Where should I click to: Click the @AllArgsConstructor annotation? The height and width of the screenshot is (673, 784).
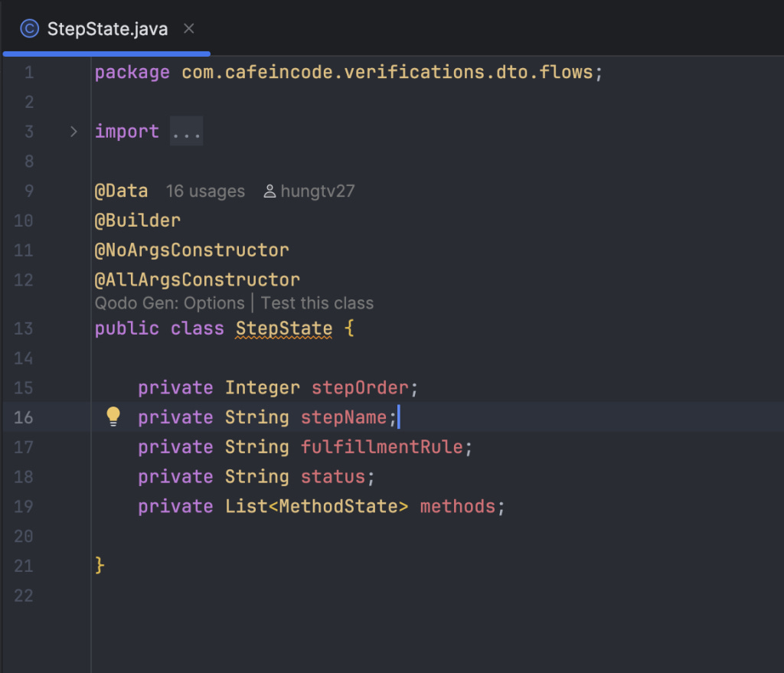198,280
